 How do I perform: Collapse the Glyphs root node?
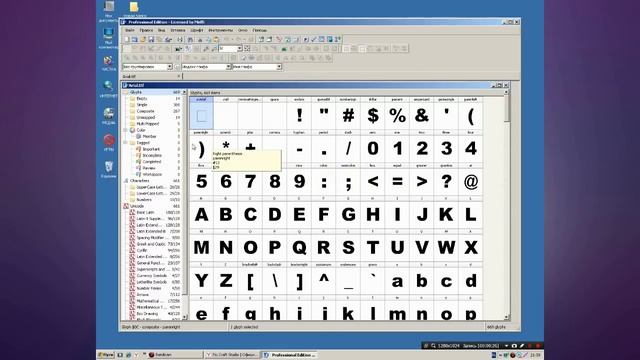[126, 92]
